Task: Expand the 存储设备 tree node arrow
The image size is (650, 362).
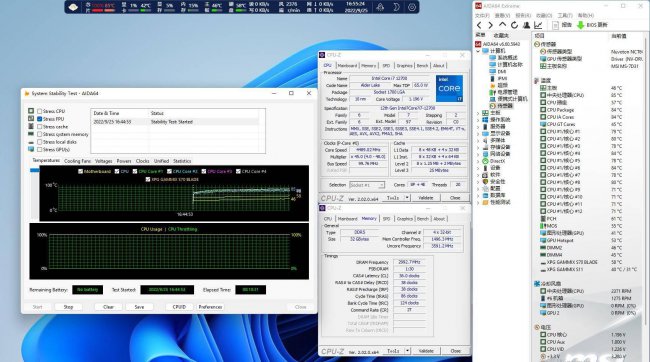Action: (x=478, y=147)
